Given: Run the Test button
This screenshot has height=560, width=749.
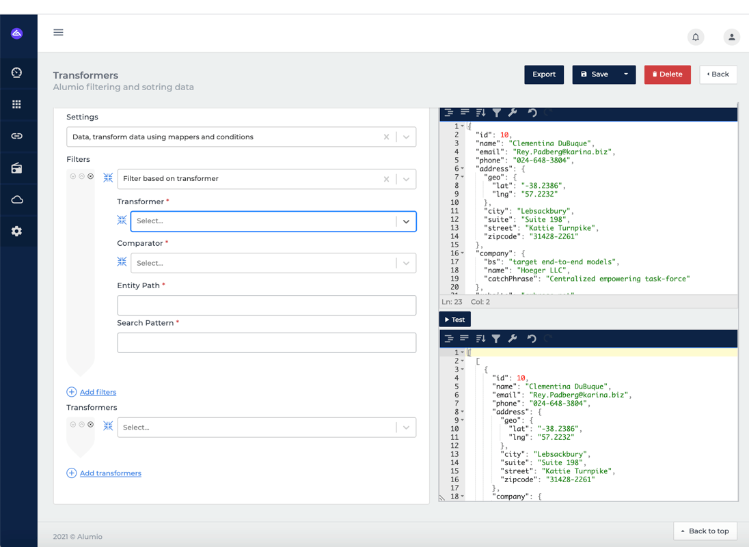Looking at the screenshot, I should click(x=454, y=320).
